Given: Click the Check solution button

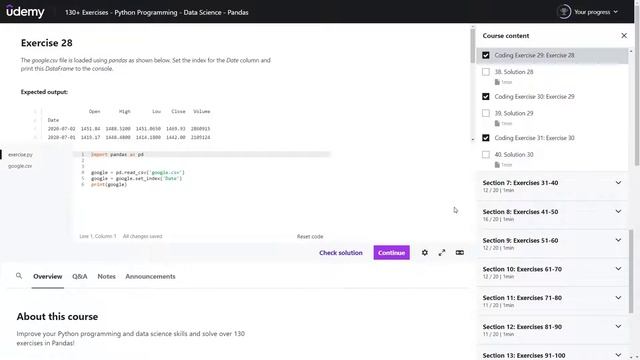Looking at the screenshot, I should point(341,253).
